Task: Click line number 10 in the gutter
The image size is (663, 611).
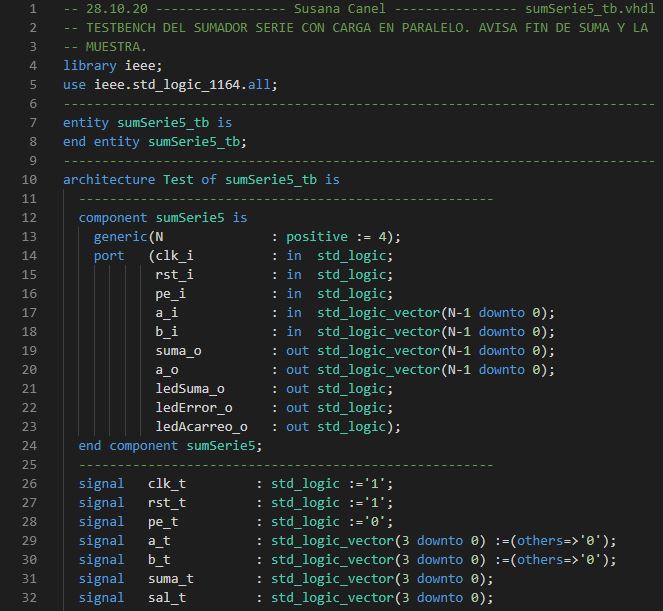Action: [x=29, y=180]
